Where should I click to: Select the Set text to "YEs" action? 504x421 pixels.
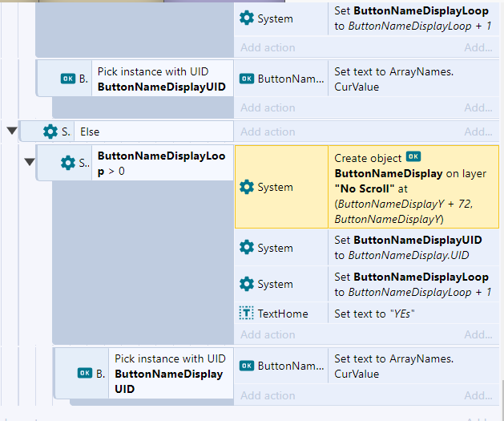413,314
